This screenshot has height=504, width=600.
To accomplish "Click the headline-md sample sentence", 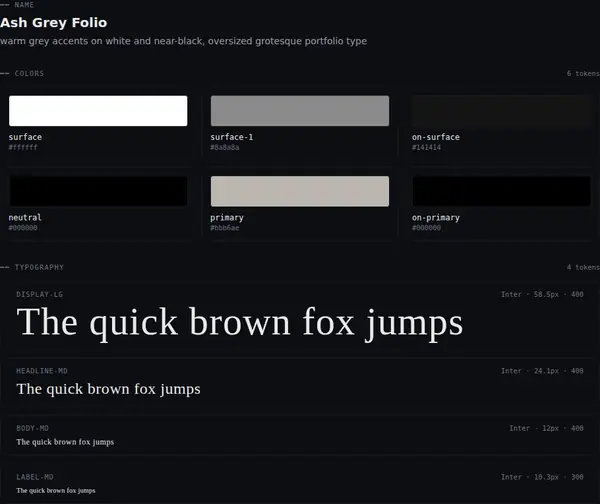I will 108,389.
